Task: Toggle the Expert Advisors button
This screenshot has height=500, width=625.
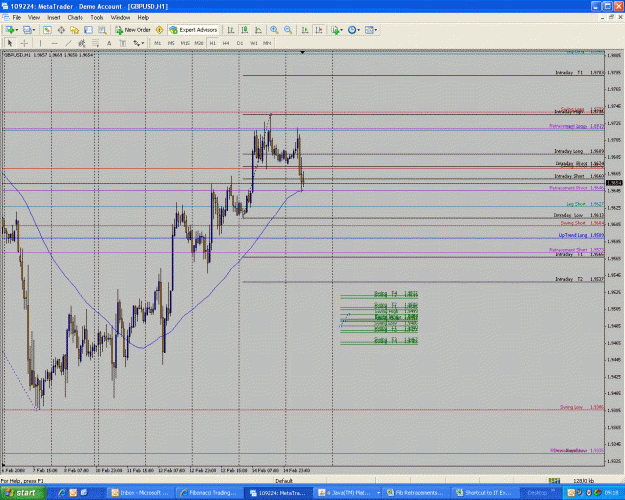Action: 194,30
